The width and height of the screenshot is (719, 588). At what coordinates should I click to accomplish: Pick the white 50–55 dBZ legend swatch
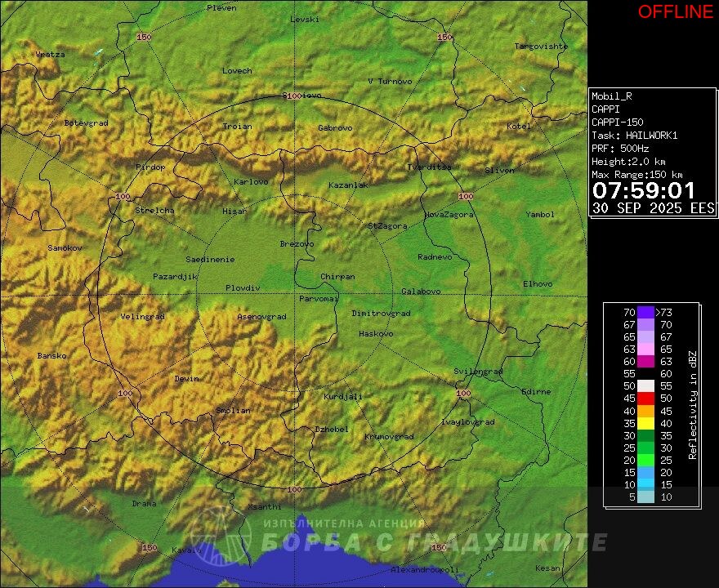tap(646, 385)
